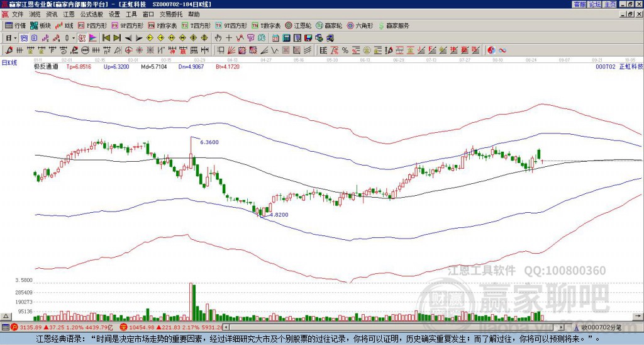
Task: Click the Tp=6.8516 value
Action: tap(79, 66)
